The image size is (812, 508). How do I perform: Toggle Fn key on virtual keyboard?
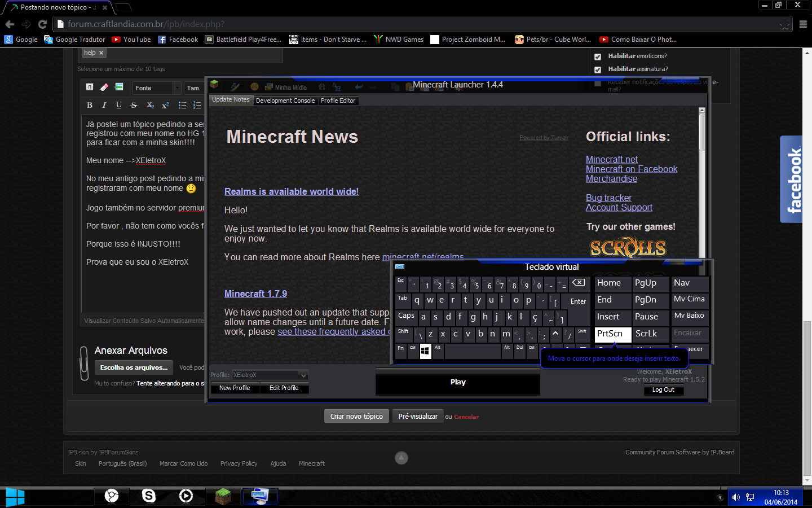(x=401, y=351)
